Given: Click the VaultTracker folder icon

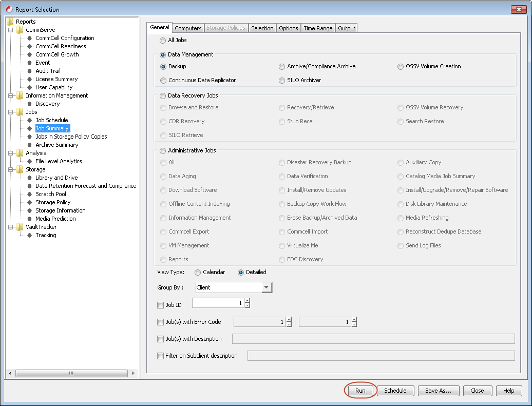Looking at the screenshot, I should tap(20, 227).
